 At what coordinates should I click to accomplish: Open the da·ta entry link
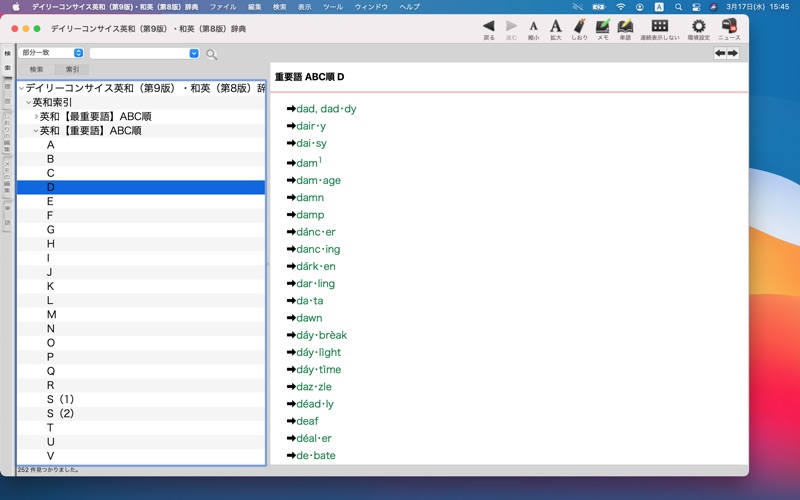coord(310,301)
